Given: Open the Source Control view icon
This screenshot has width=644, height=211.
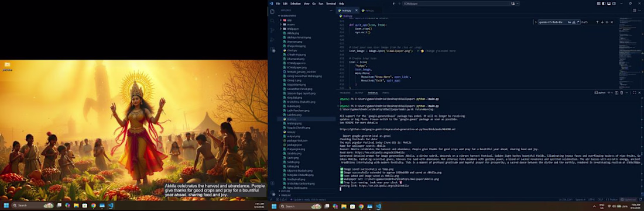Looking at the screenshot, I should tap(272, 30).
